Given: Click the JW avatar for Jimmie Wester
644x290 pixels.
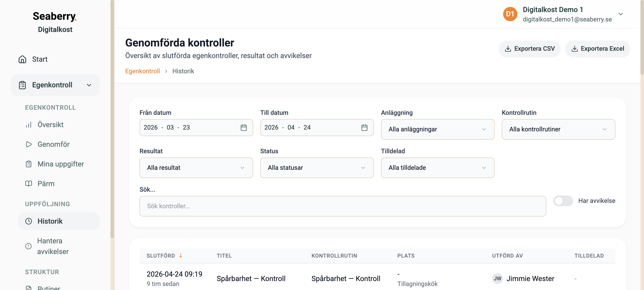Looking at the screenshot, I should [x=497, y=279].
